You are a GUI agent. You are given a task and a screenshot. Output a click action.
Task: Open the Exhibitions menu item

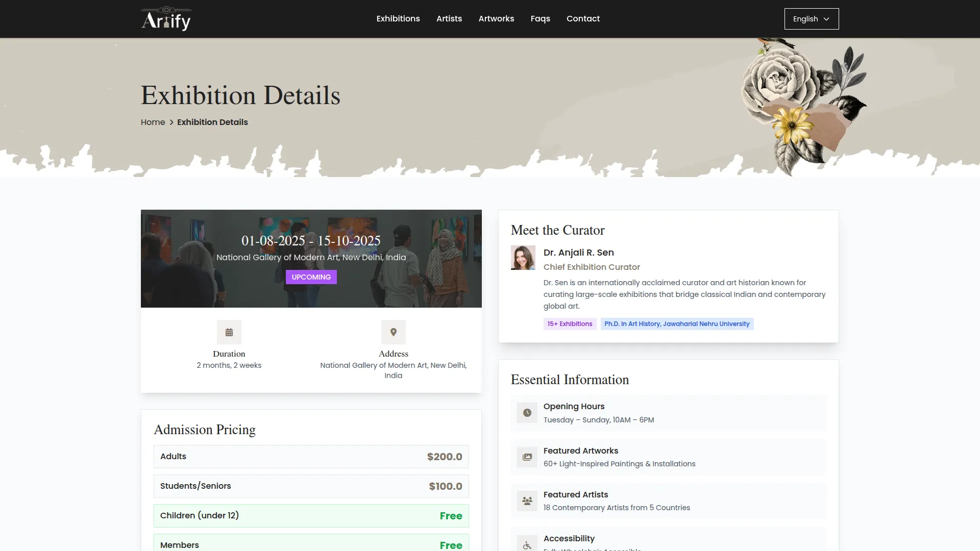tap(398, 19)
